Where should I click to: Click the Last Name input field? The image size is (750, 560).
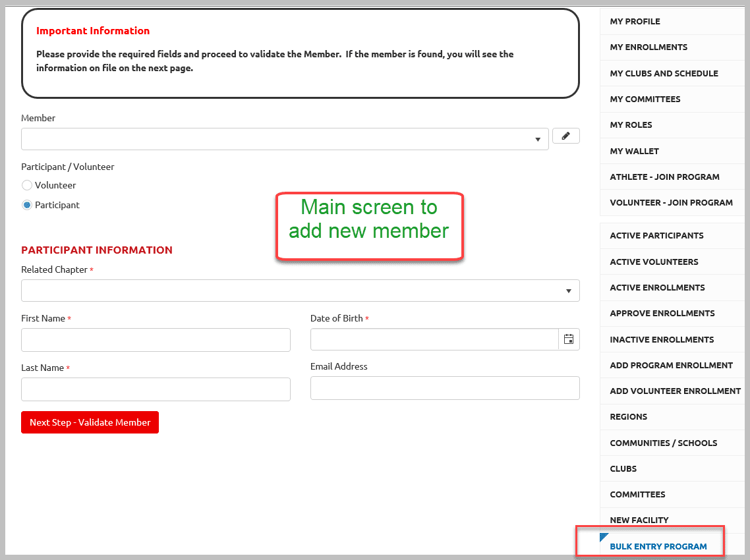(156, 389)
